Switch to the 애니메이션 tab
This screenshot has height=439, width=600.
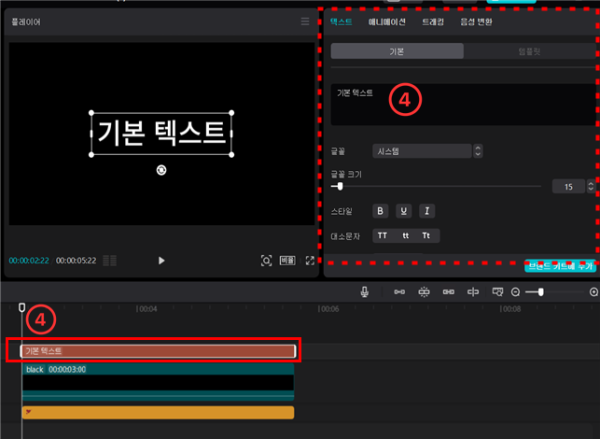[x=384, y=21]
